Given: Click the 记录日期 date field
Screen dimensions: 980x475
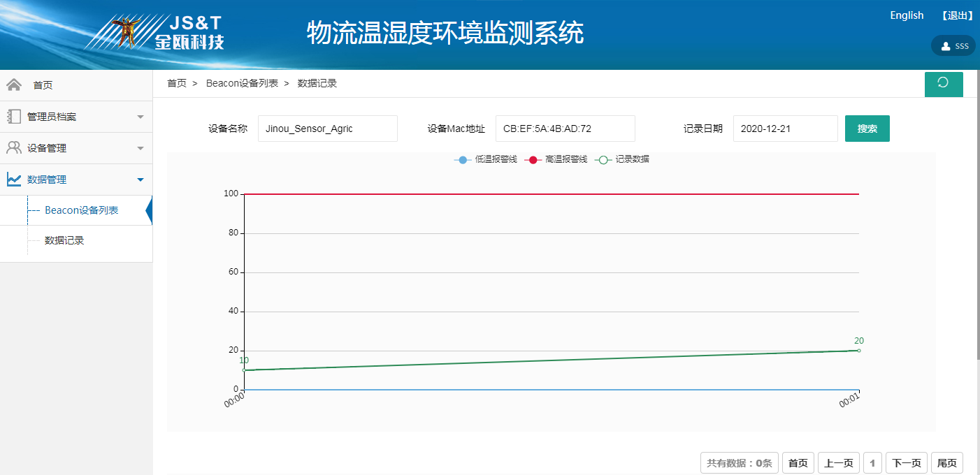Looking at the screenshot, I should coord(786,129).
